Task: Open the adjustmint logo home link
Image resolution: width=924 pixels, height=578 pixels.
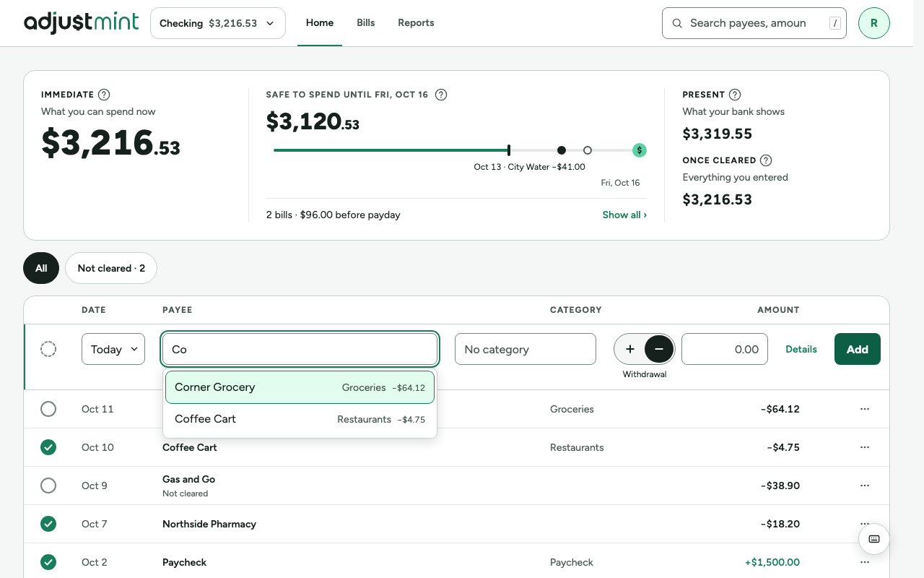Action: tap(81, 23)
